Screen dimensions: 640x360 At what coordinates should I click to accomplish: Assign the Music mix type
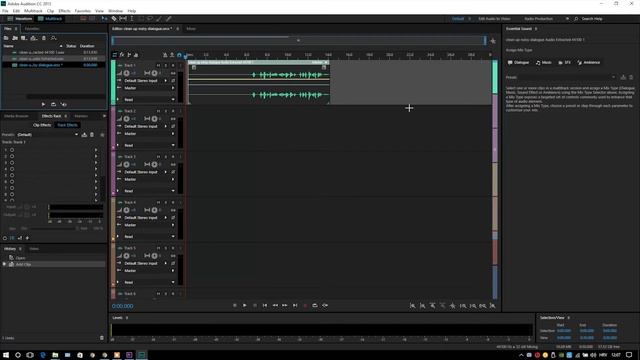point(544,62)
